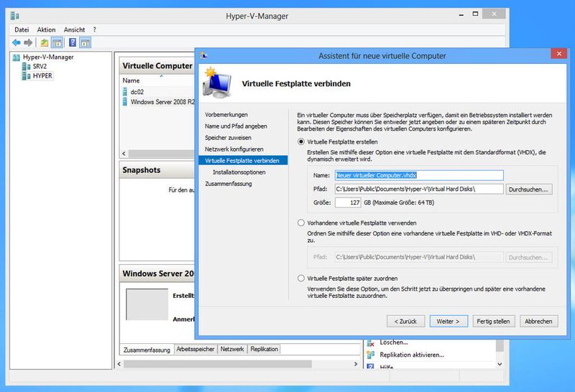The image size is (575, 392).
Task: Select HYPER server in the tree
Action: [42, 76]
